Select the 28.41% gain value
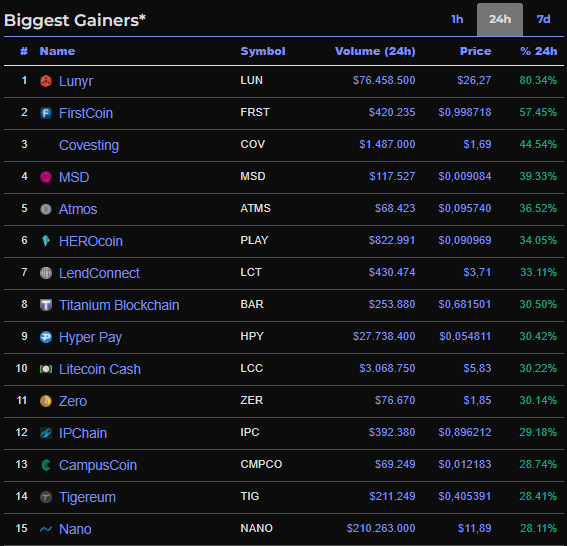Screen dimensions: 567x546 (x=538, y=496)
